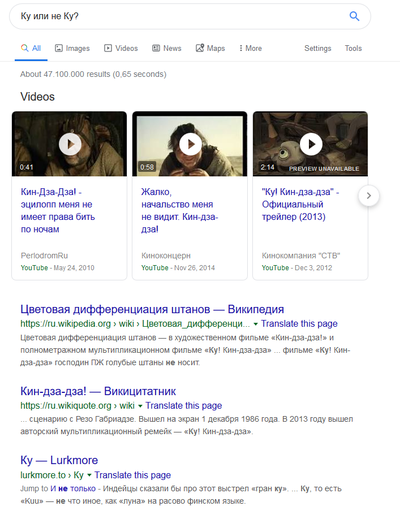Open the News tab
This screenshot has width=400, height=515.
click(x=167, y=48)
